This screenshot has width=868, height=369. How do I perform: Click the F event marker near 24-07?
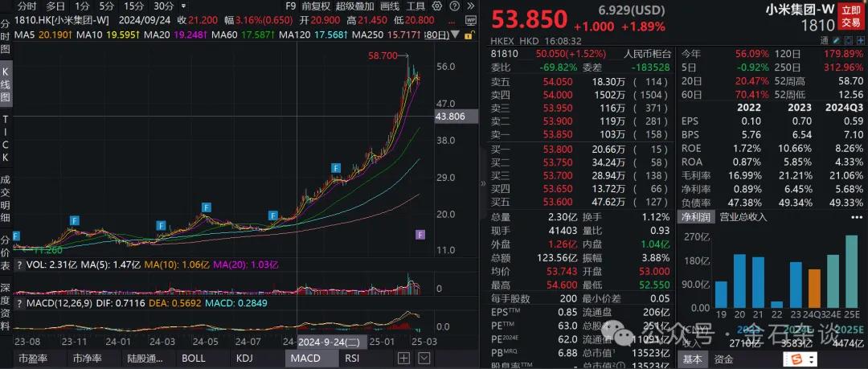(x=273, y=215)
